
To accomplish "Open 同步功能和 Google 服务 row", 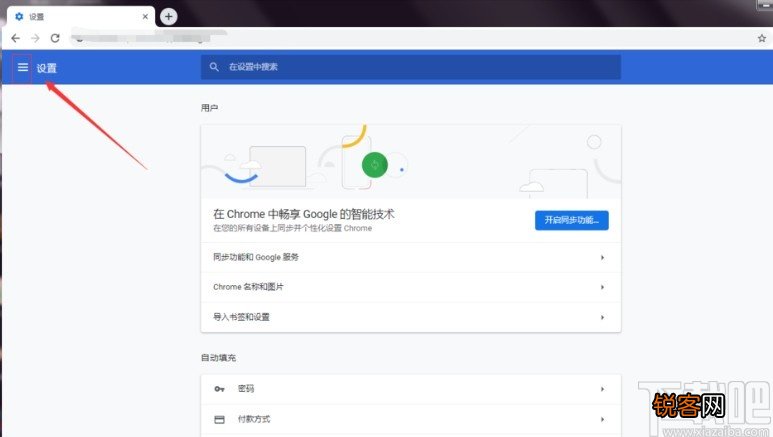I will pos(411,257).
